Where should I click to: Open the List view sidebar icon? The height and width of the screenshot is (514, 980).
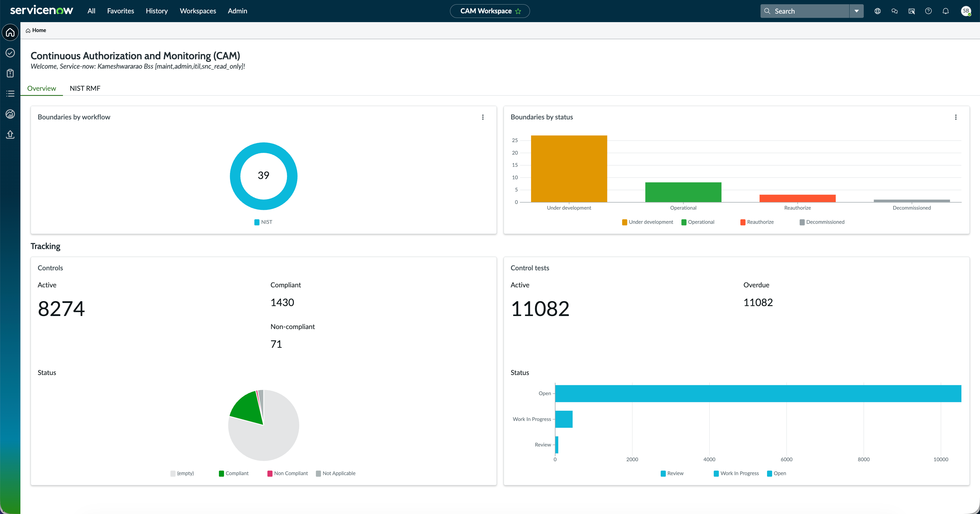(10, 94)
